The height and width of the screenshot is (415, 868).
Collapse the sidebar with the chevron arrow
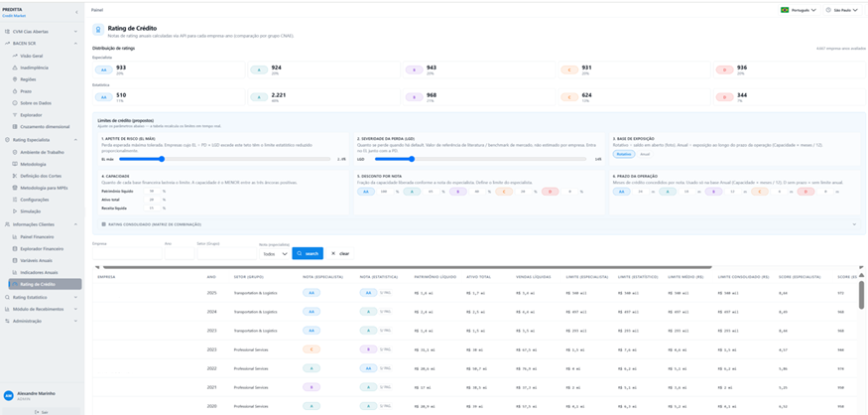point(76,12)
